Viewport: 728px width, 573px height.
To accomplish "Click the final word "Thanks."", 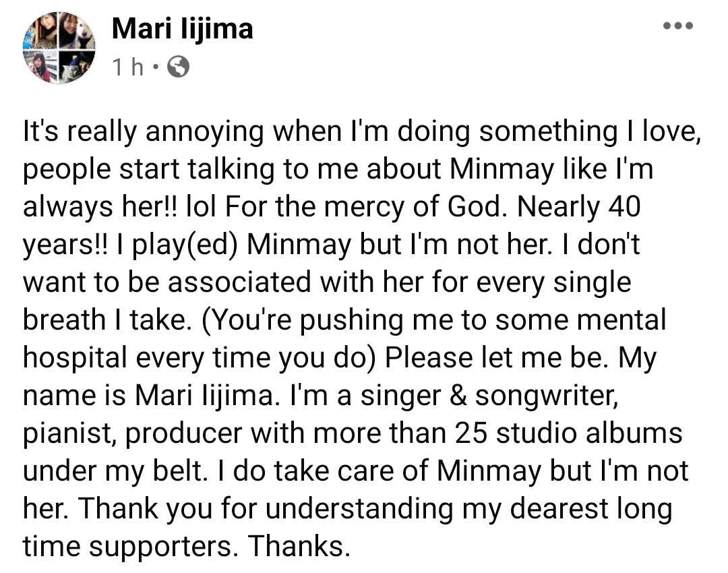I will [299, 546].
